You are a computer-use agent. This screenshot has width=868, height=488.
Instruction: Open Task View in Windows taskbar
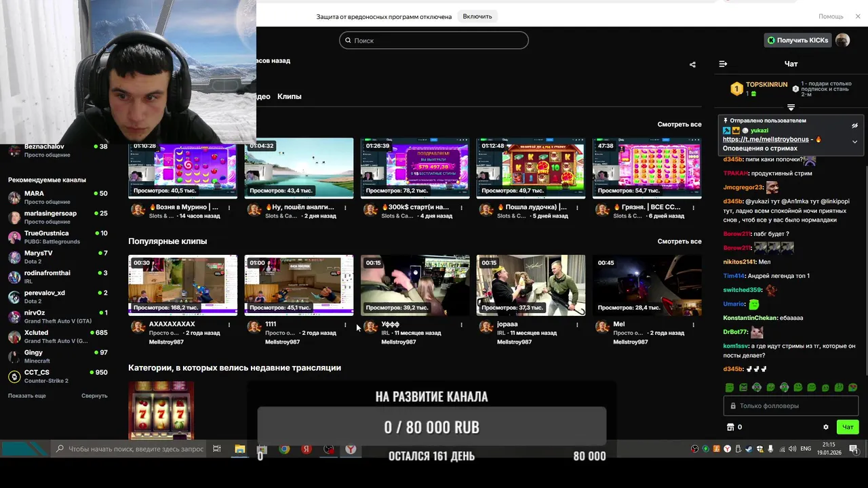(x=217, y=449)
